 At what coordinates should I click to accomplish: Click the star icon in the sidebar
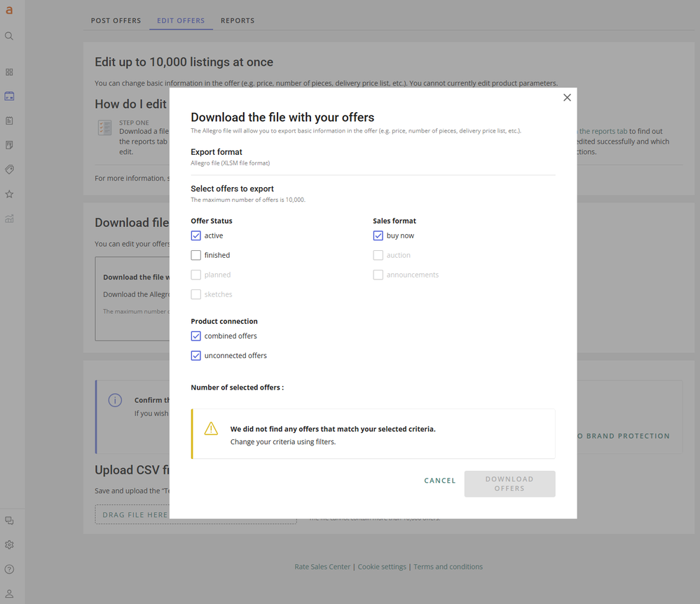point(9,194)
